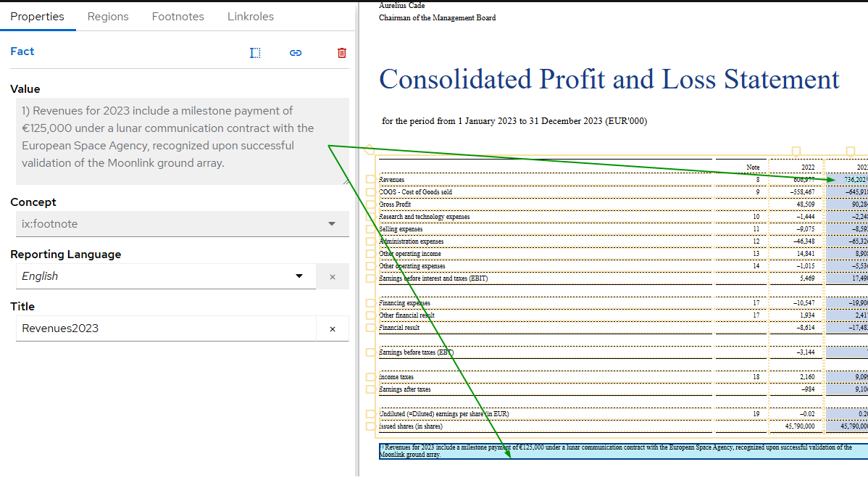Select the fact region selection icon
The height and width of the screenshot is (488, 868).
point(255,52)
